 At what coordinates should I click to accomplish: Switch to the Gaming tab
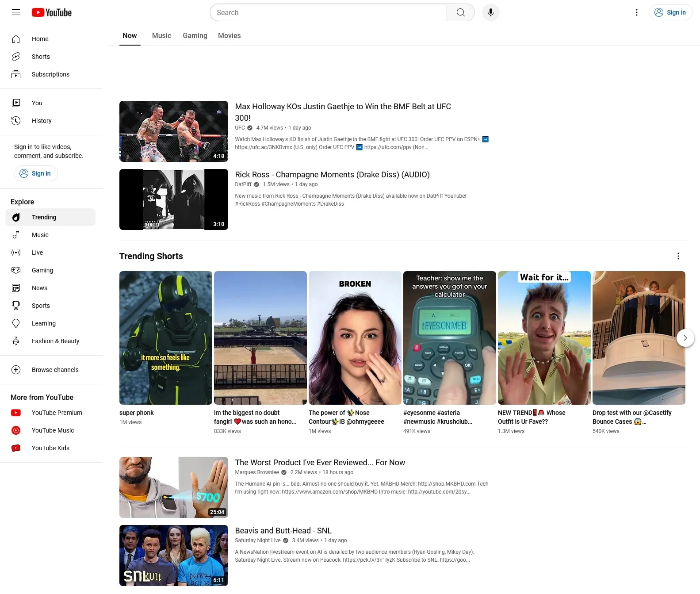point(195,36)
